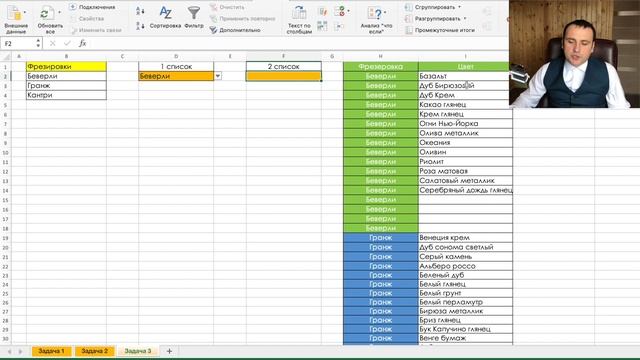Open Подключения (Connections)
Viewport: 640px width, 360px height.
[x=92, y=7]
